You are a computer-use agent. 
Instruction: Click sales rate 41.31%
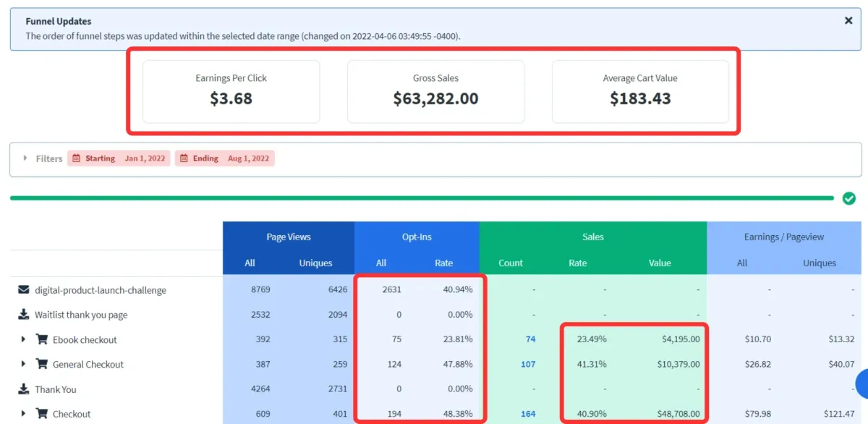click(x=592, y=364)
